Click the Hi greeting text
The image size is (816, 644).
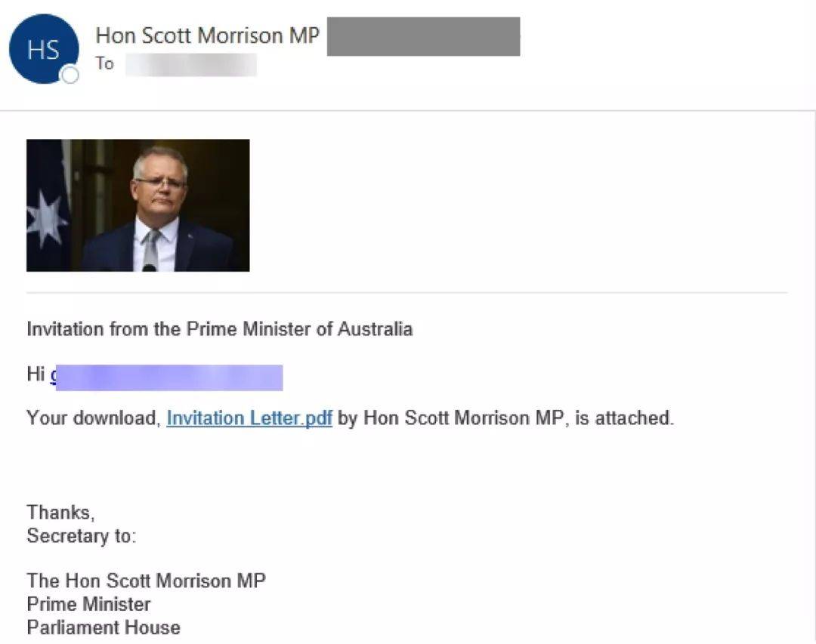click(x=36, y=374)
